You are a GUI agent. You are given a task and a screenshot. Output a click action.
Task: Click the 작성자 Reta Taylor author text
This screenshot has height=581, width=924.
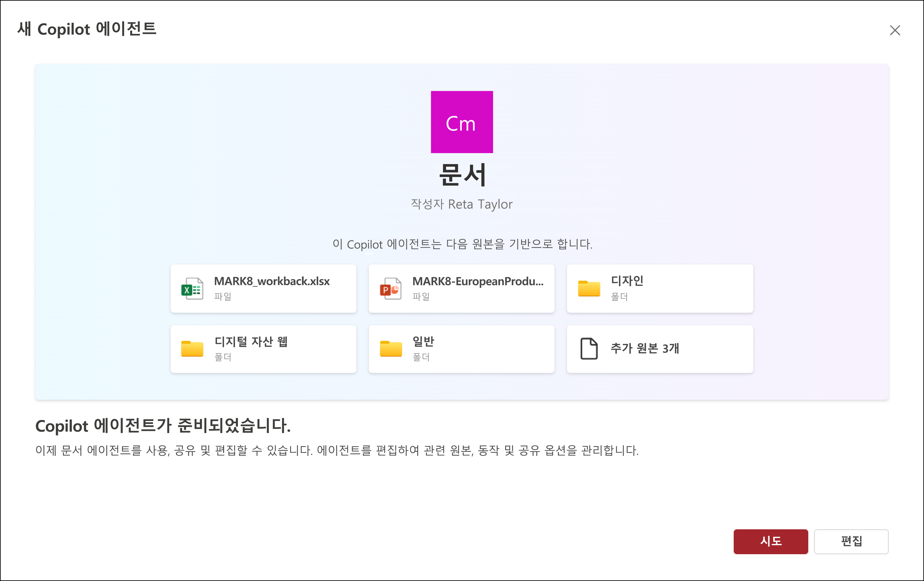(462, 204)
